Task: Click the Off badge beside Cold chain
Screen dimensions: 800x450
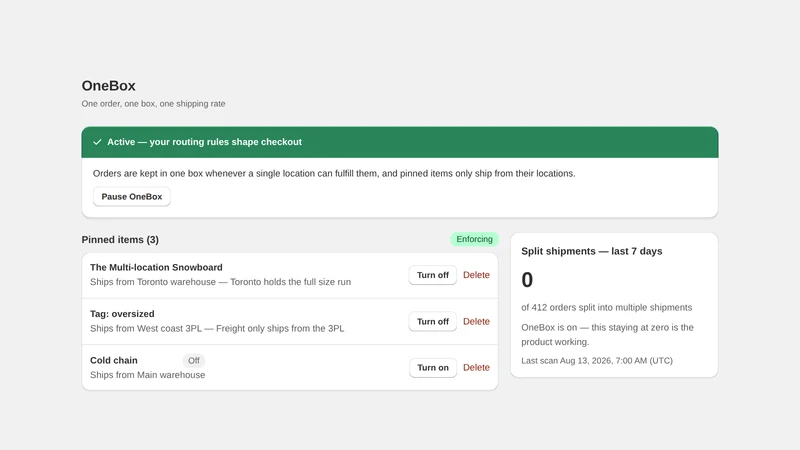Action: click(x=194, y=361)
